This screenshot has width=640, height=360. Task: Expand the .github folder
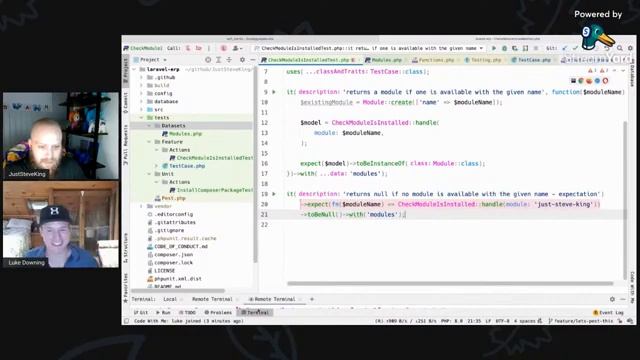[142, 77]
